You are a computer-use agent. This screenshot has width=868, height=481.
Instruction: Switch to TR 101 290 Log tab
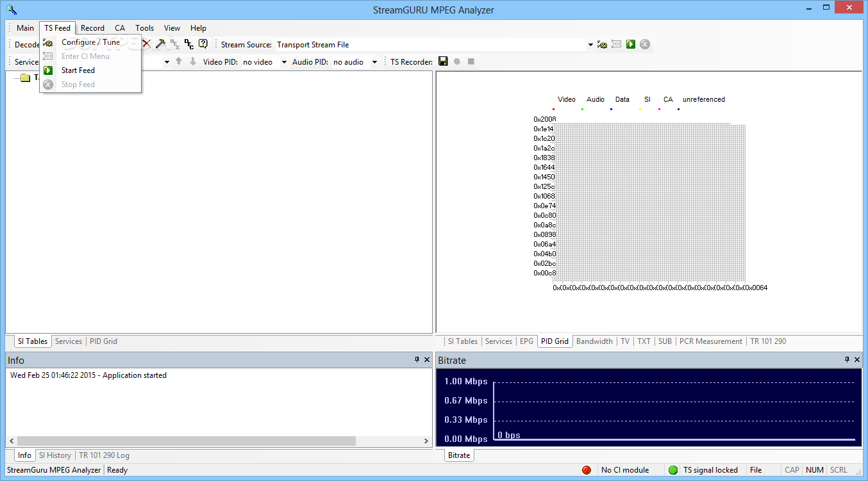[x=104, y=455]
